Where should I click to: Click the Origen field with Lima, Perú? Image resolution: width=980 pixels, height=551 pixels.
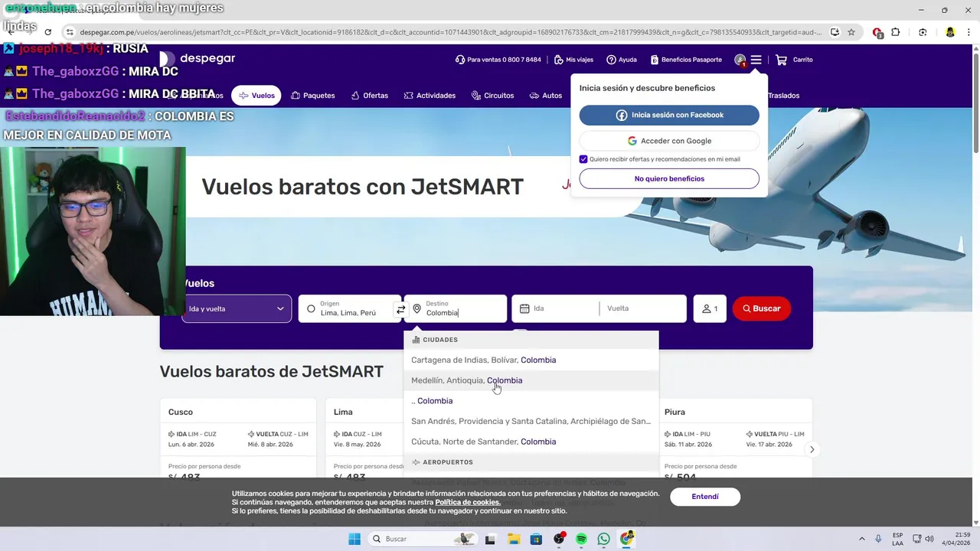pos(349,308)
